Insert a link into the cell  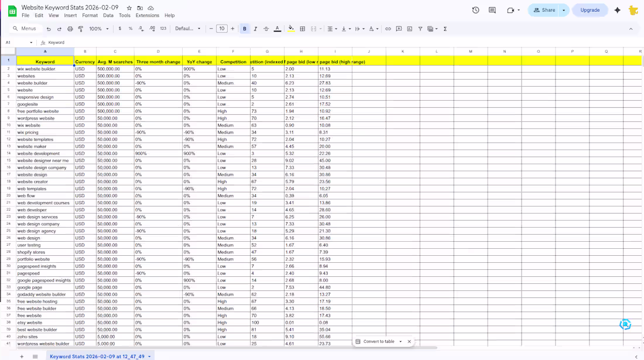click(x=388, y=28)
